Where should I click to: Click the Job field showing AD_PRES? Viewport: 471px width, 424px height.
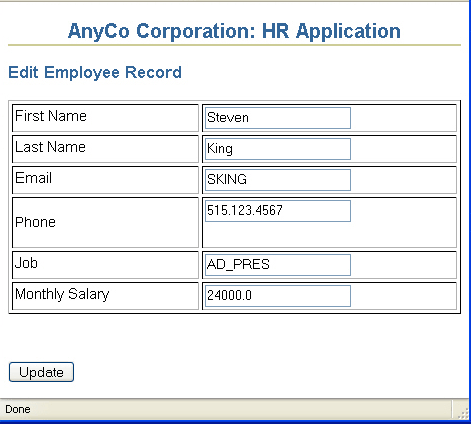[x=278, y=265]
